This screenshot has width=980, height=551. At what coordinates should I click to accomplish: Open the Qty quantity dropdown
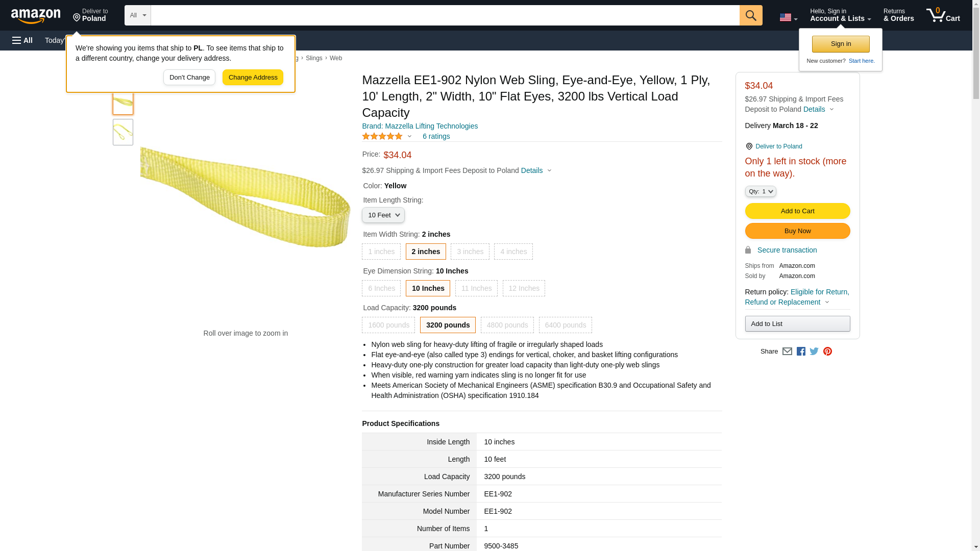point(761,191)
